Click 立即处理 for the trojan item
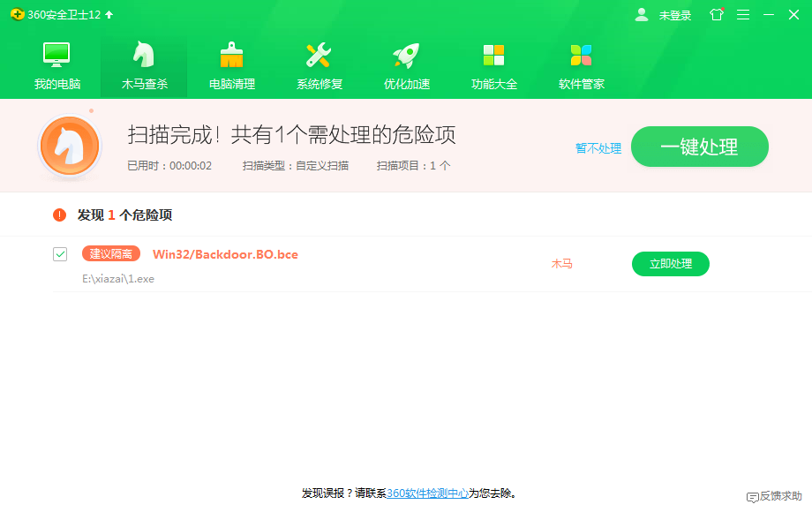 tap(671, 264)
